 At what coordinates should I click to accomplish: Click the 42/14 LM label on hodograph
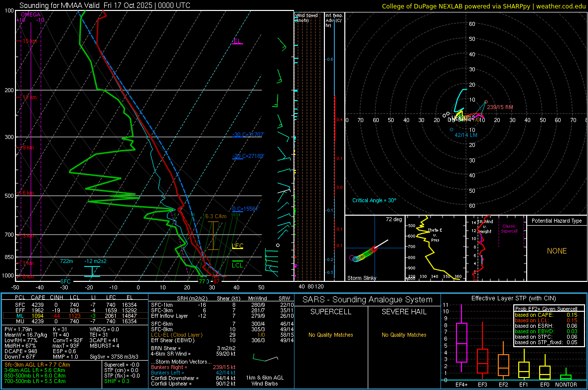point(466,135)
